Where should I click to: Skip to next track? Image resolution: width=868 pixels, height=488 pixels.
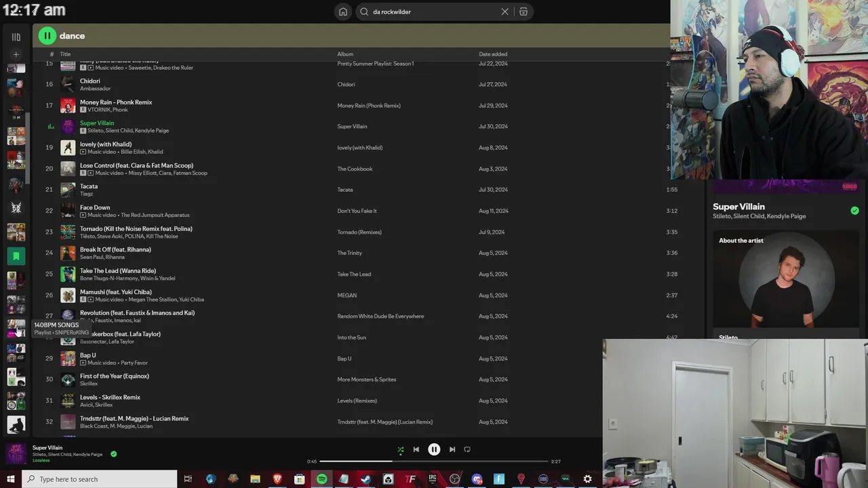coord(452,449)
